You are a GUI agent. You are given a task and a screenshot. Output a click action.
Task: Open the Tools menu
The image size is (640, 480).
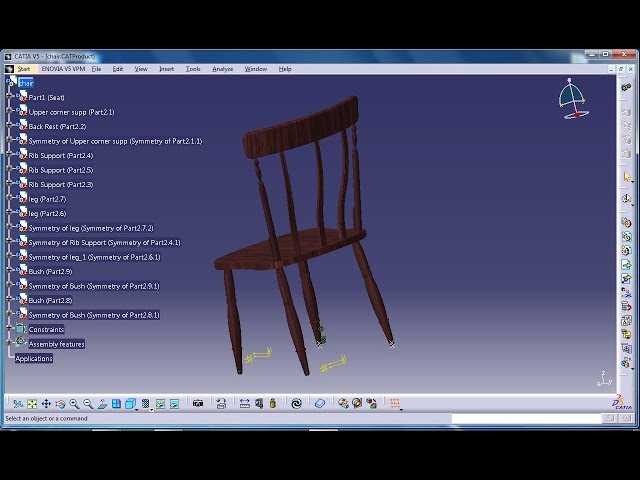(x=193, y=69)
